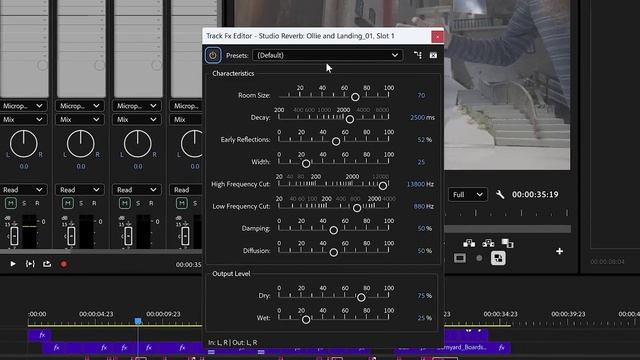This screenshot has width=640, height=360.
Task: Click the overlapping-squares icon next to Extract
Action: click(x=507, y=243)
